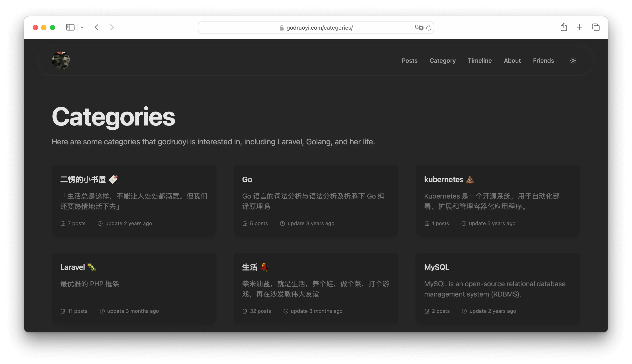Click the posts count icon on Go card
This screenshot has height=364, width=632.
[x=244, y=223]
